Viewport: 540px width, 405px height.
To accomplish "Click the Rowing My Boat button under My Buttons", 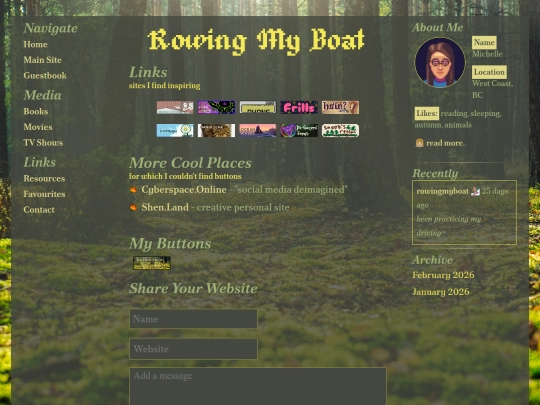I will [x=152, y=263].
